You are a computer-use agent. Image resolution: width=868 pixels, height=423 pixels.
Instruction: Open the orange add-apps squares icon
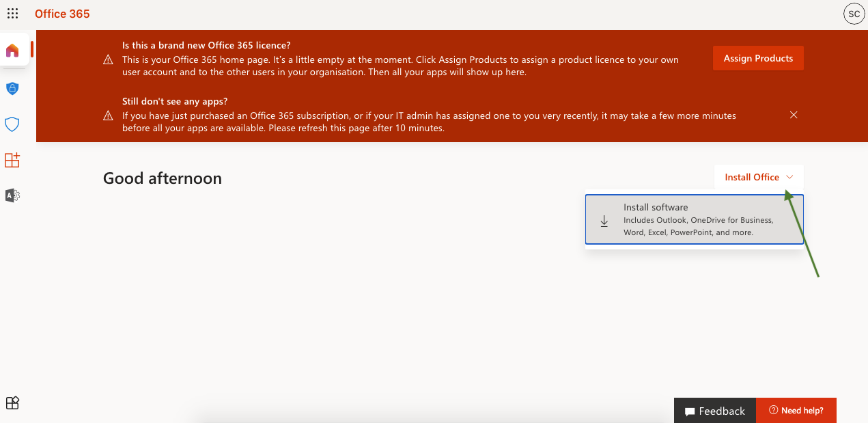12,161
